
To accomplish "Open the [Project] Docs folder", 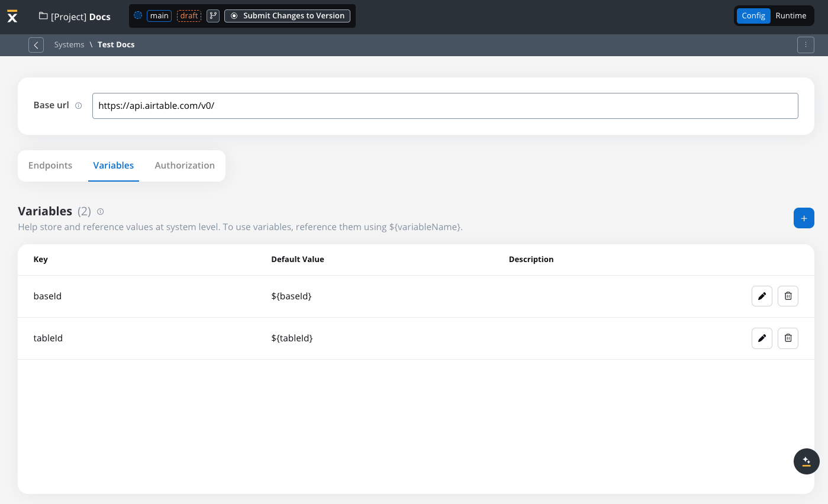I will [75, 17].
